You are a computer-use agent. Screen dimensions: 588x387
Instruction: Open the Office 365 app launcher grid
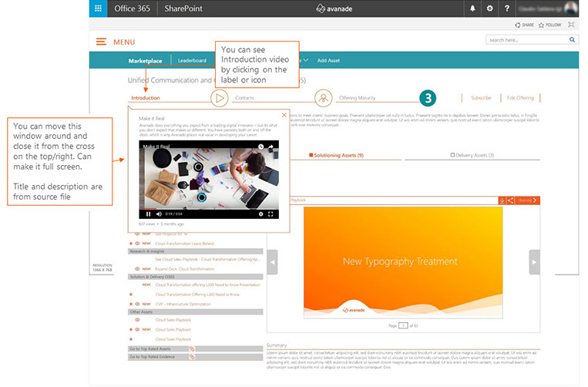click(x=98, y=8)
